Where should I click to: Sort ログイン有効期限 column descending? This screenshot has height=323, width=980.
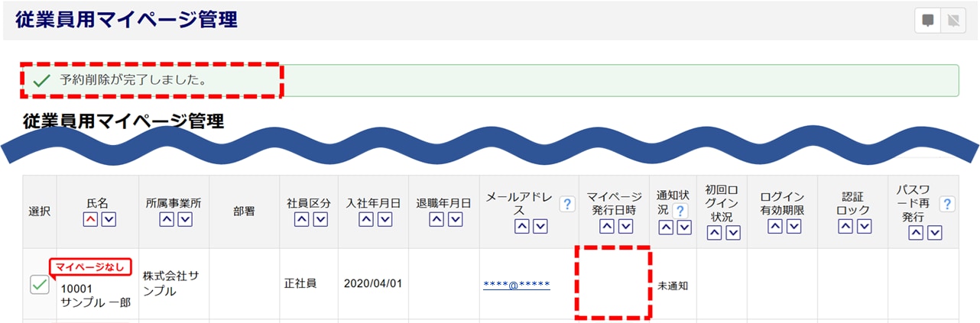pos(793,226)
